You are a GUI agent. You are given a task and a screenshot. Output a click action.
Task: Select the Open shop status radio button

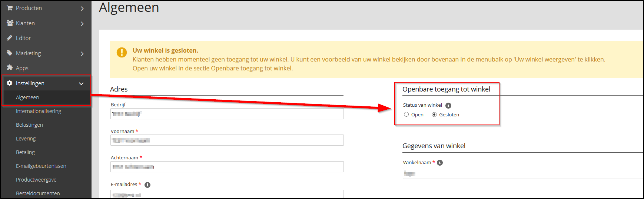tap(406, 115)
